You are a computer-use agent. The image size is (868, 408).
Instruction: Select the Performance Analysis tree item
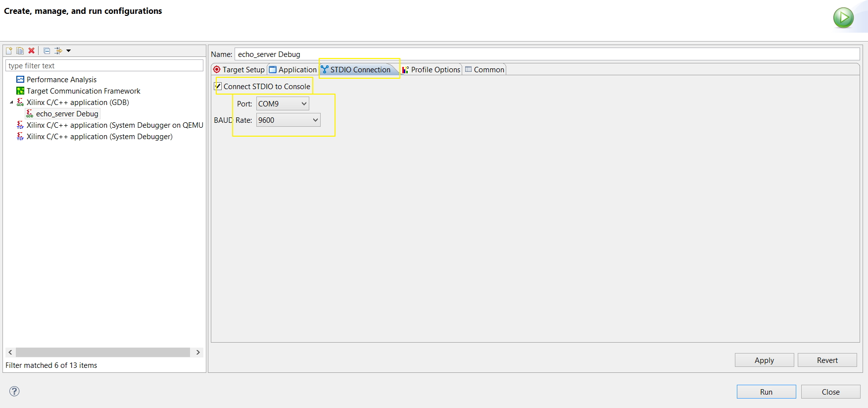click(x=61, y=79)
